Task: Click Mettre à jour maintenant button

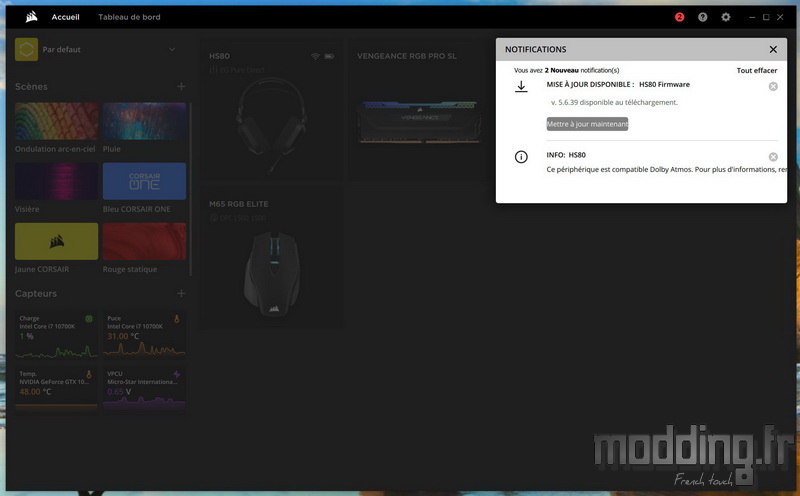Action: coord(587,124)
